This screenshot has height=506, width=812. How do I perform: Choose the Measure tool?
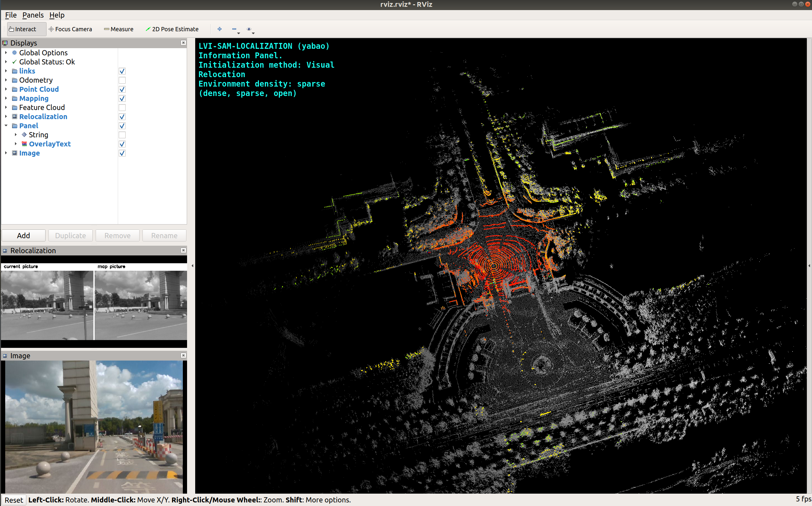coord(118,29)
